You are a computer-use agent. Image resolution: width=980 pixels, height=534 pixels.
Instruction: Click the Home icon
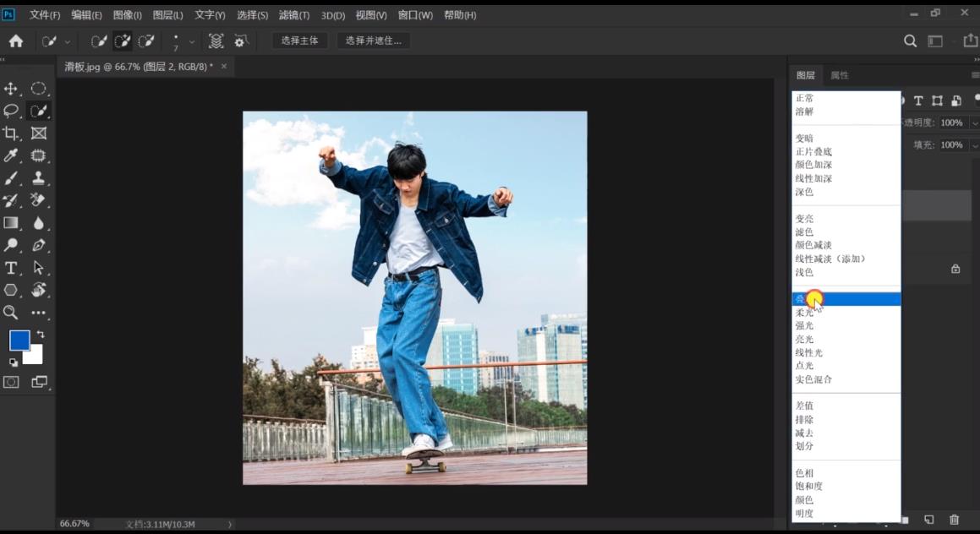(x=15, y=41)
